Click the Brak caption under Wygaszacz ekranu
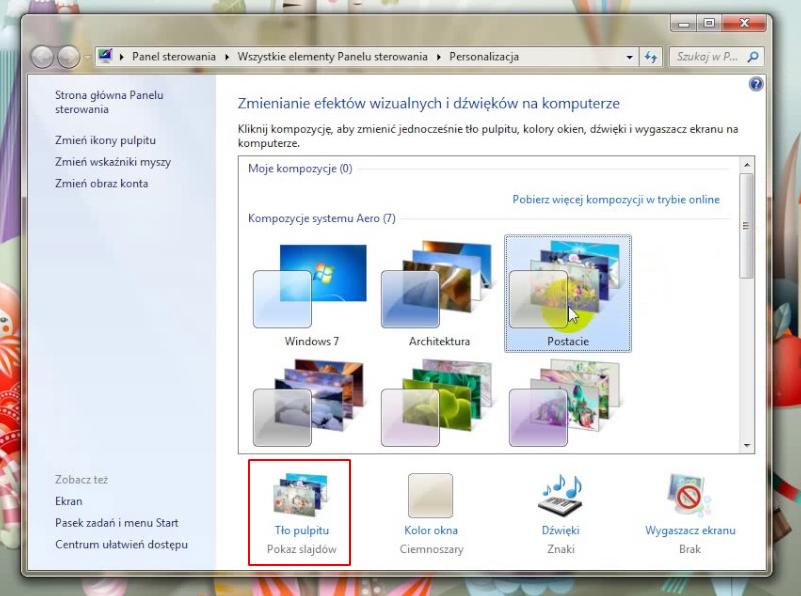The image size is (801, 596). [690, 549]
